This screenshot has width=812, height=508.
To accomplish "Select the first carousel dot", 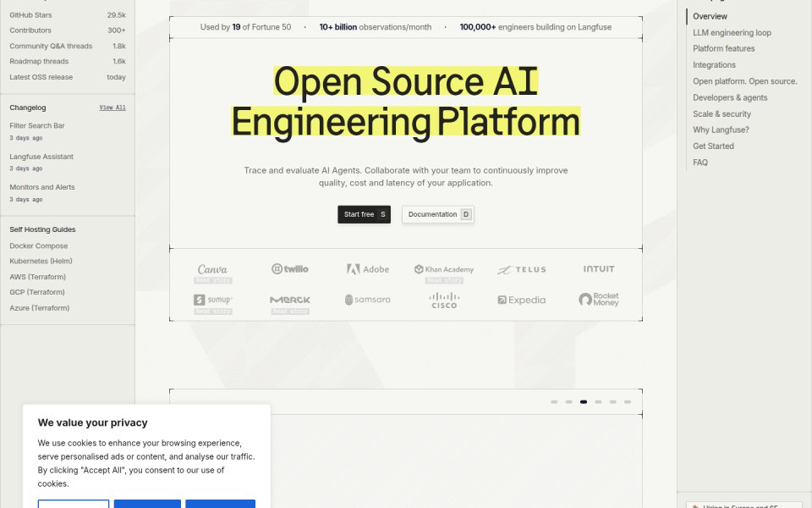I will coord(554,401).
